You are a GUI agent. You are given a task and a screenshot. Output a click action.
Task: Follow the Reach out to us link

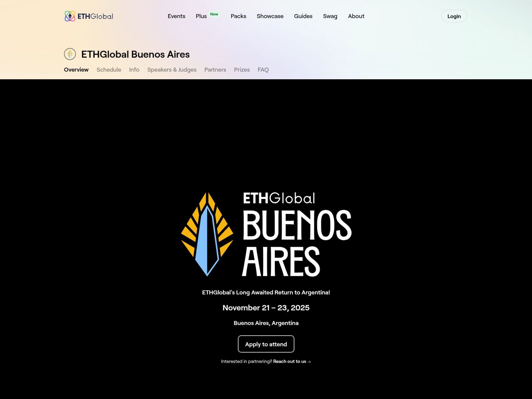[x=289, y=361]
